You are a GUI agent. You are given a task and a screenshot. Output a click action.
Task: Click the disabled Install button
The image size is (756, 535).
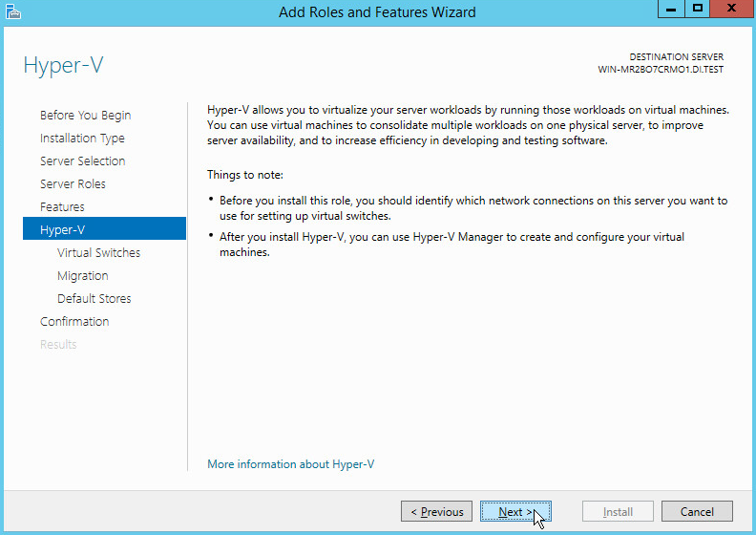(x=618, y=512)
